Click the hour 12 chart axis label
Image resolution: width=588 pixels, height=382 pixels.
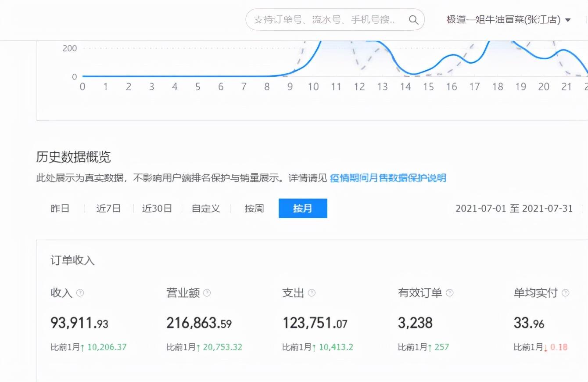359,87
